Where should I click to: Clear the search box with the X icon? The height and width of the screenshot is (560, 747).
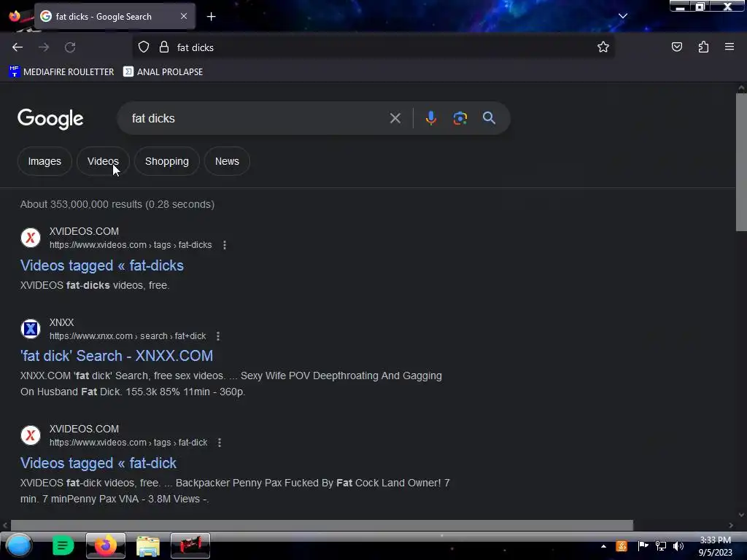coord(395,118)
